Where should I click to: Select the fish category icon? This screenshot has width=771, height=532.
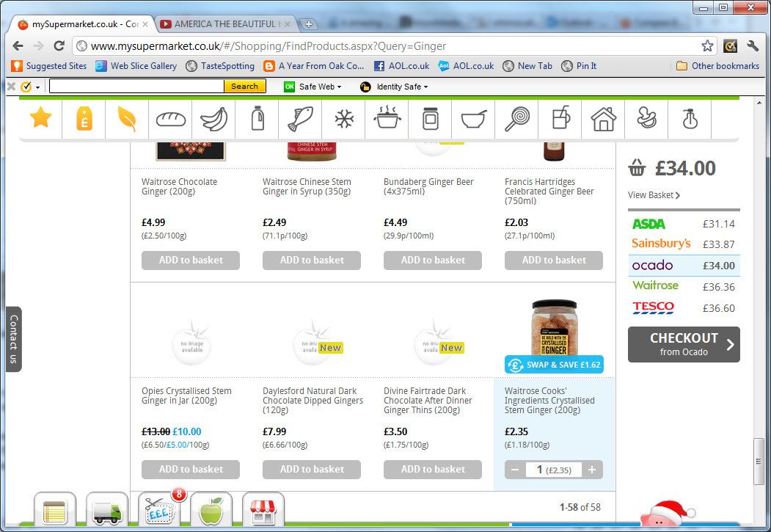(301, 118)
